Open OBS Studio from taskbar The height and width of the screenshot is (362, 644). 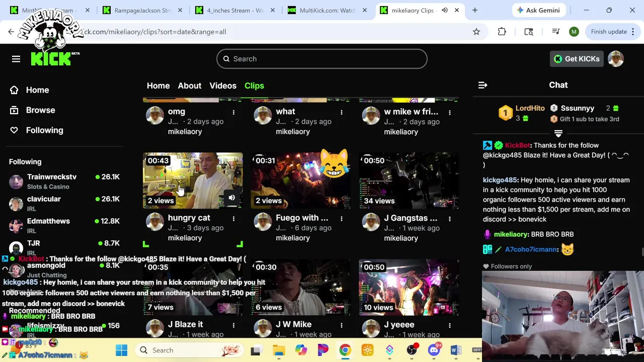412,350
